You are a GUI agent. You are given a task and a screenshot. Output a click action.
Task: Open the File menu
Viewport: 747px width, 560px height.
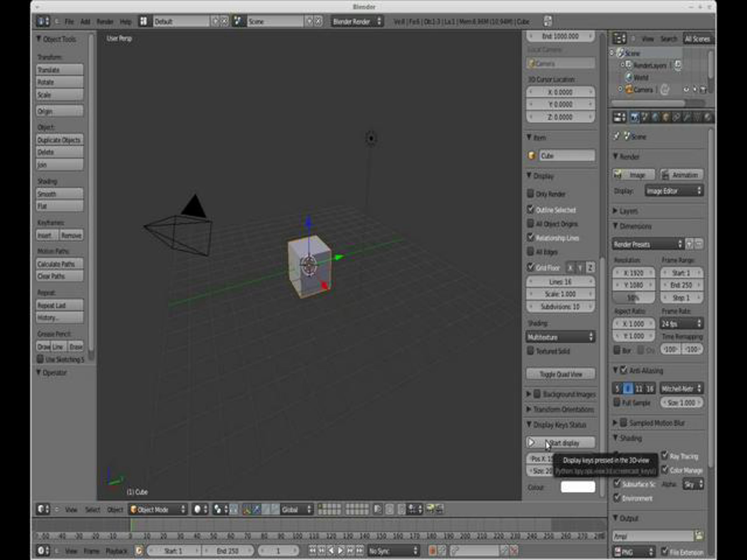point(69,21)
